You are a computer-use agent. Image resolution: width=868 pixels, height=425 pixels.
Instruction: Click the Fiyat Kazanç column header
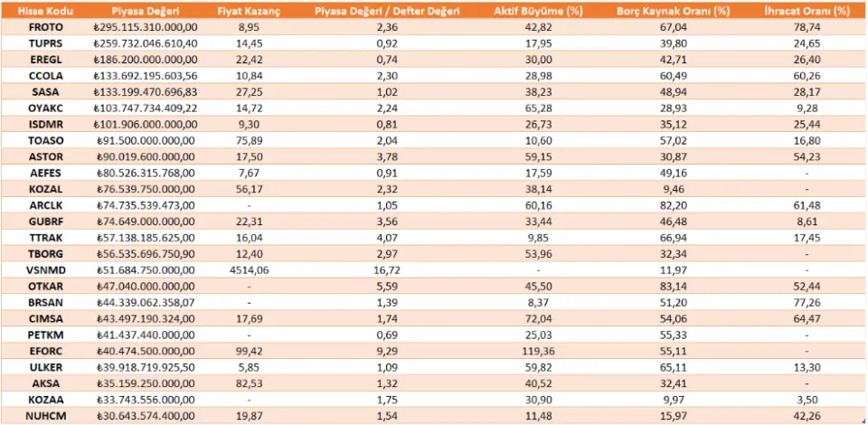coord(249,12)
